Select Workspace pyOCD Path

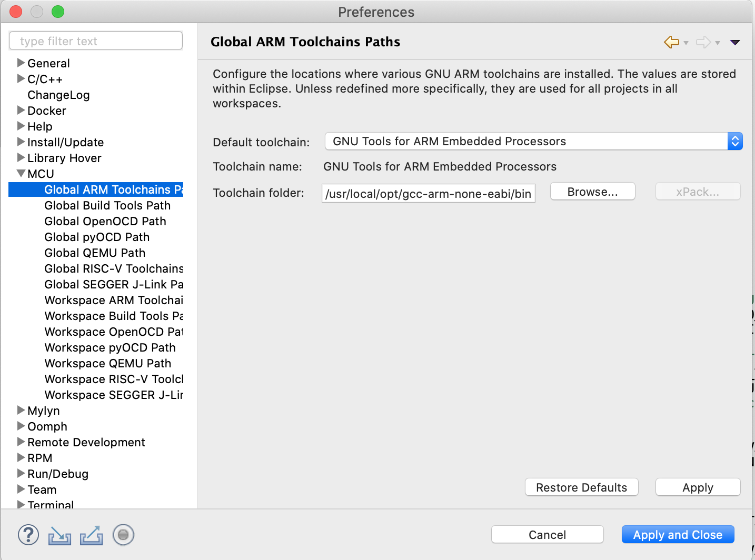pos(110,347)
